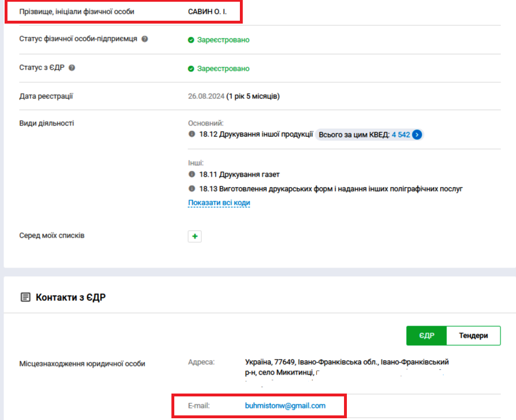The height and width of the screenshot is (420, 516).
Task: Click the address text starting with Україна, 77649
Action: pos(346,362)
